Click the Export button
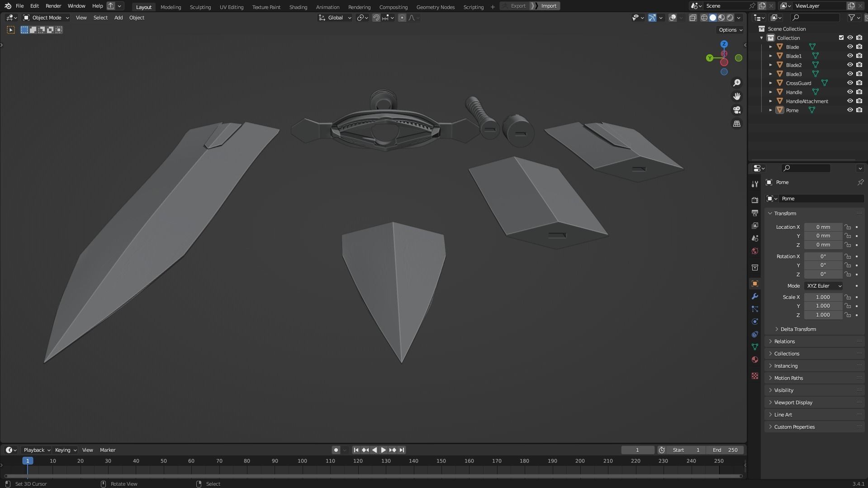 pyautogui.click(x=514, y=6)
